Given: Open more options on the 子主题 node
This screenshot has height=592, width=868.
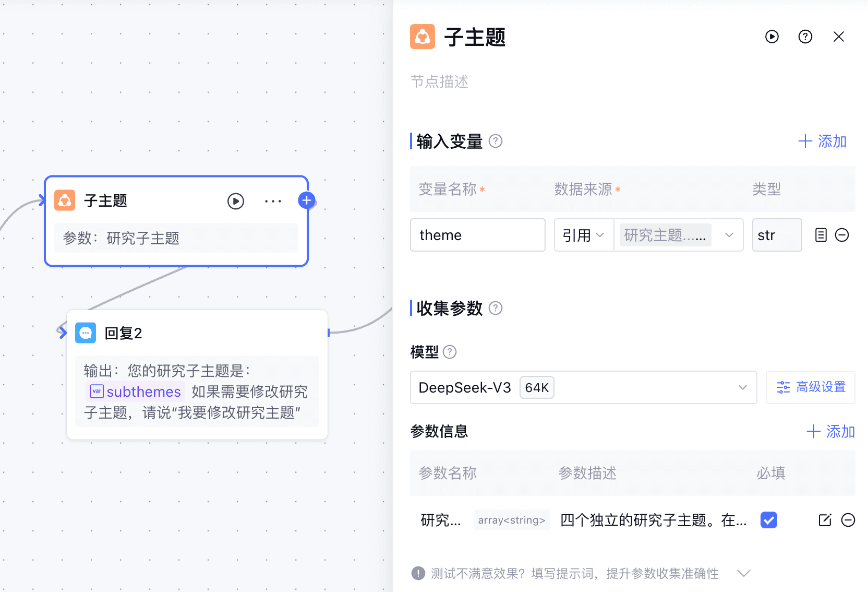Looking at the screenshot, I should pyautogui.click(x=273, y=201).
